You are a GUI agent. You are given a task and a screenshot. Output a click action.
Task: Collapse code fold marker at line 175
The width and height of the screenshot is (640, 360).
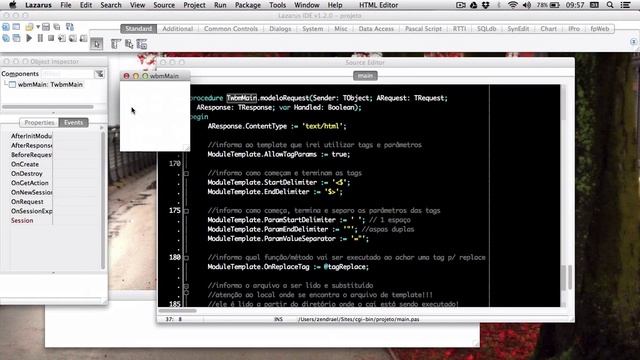click(x=186, y=211)
